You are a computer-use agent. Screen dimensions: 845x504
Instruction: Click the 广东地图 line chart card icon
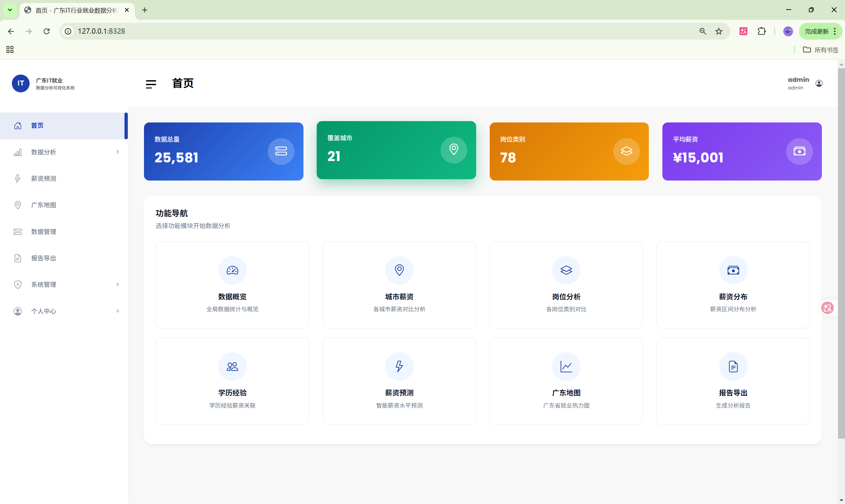point(566,366)
